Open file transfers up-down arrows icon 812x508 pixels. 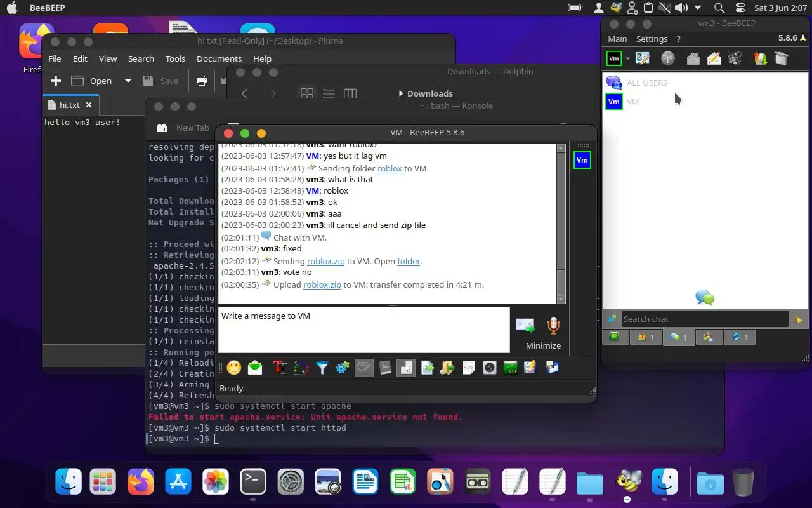pyautogui.click(x=760, y=59)
